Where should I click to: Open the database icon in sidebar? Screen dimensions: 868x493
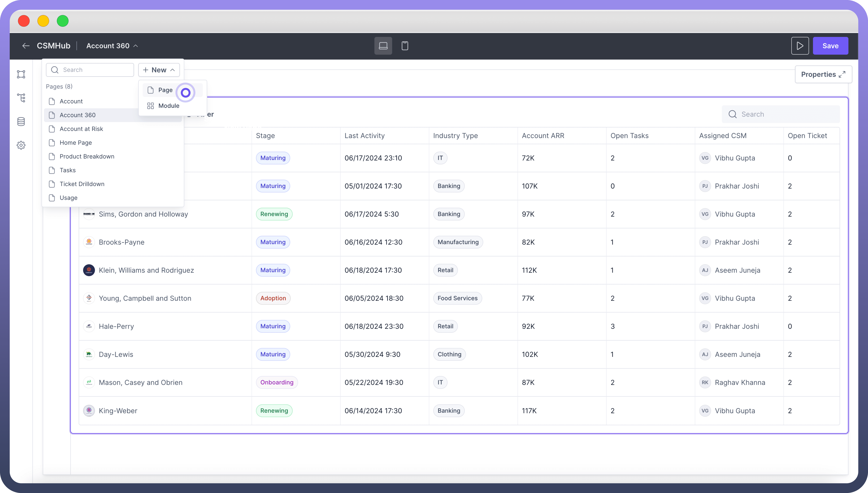click(21, 122)
